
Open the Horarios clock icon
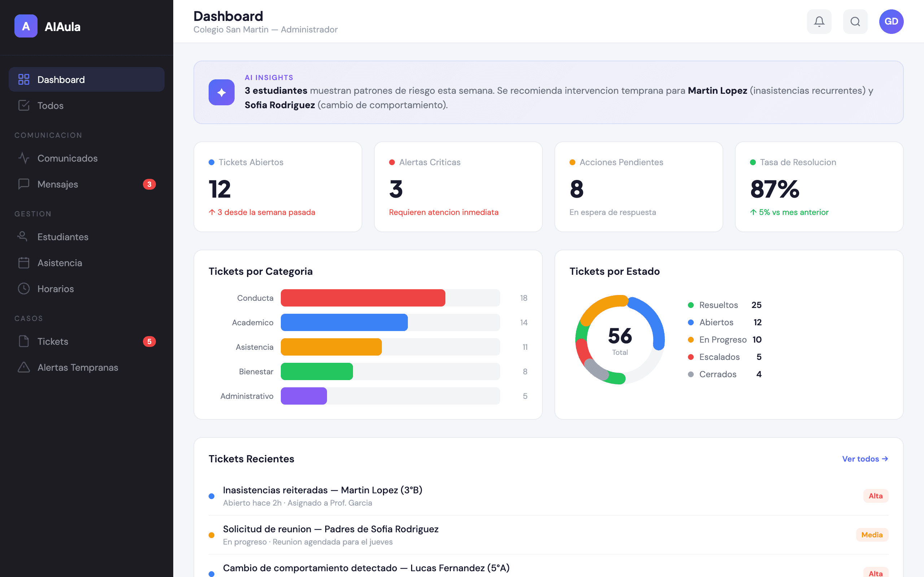[23, 288]
